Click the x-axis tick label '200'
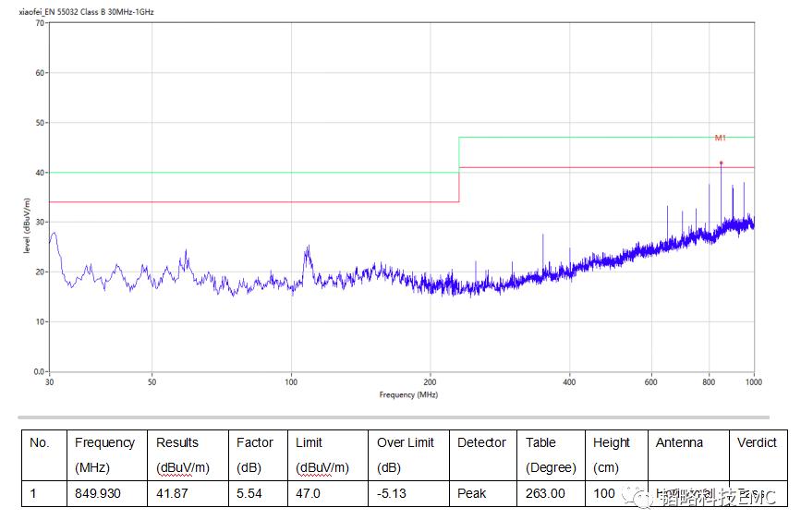801x532 pixels. [430, 381]
